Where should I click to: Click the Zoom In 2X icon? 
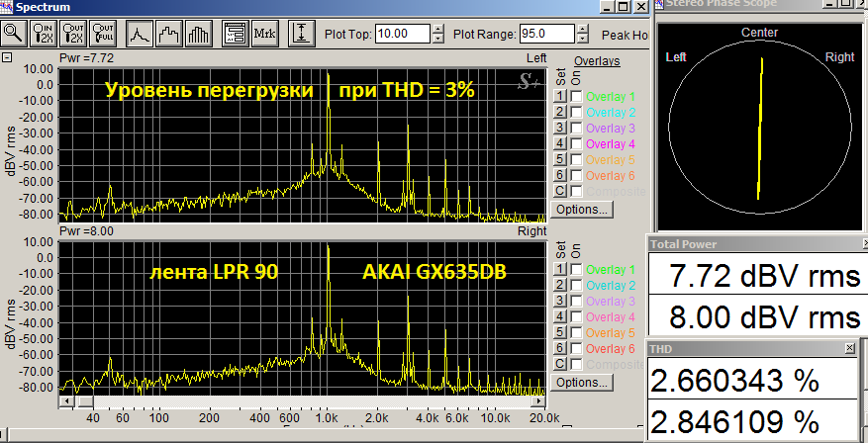43,35
